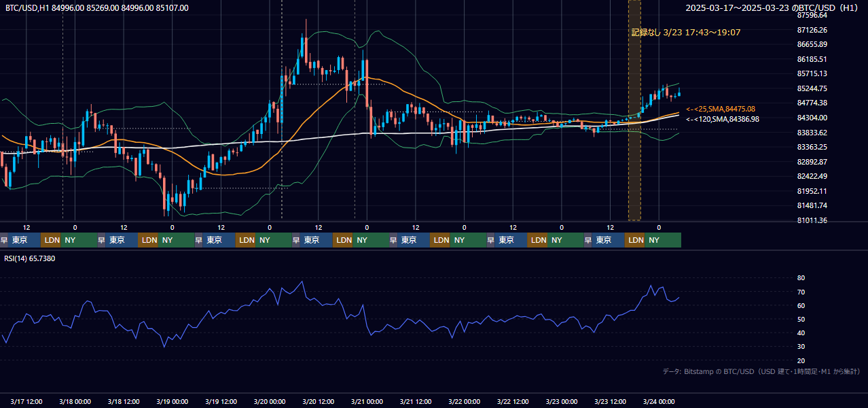Click the data source note mentioning Bitstamp
The image size is (868, 408).
(761, 371)
